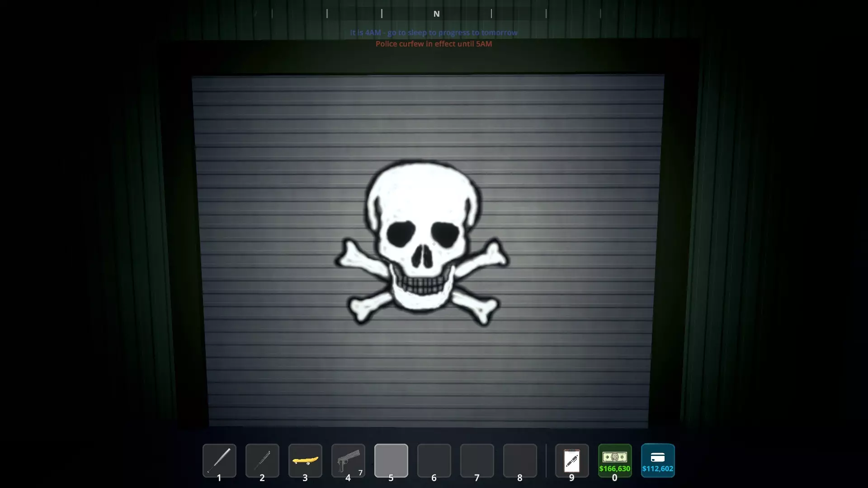Image resolution: width=868 pixels, height=488 pixels.
Task: Select empty hotbar slot 6
Action: click(x=434, y=460)
